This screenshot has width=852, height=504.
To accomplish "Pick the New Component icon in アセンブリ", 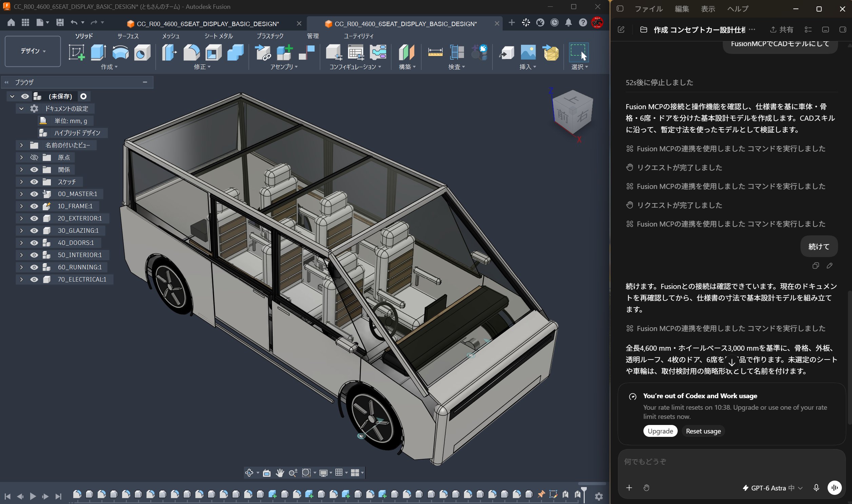I will point(285,53).
